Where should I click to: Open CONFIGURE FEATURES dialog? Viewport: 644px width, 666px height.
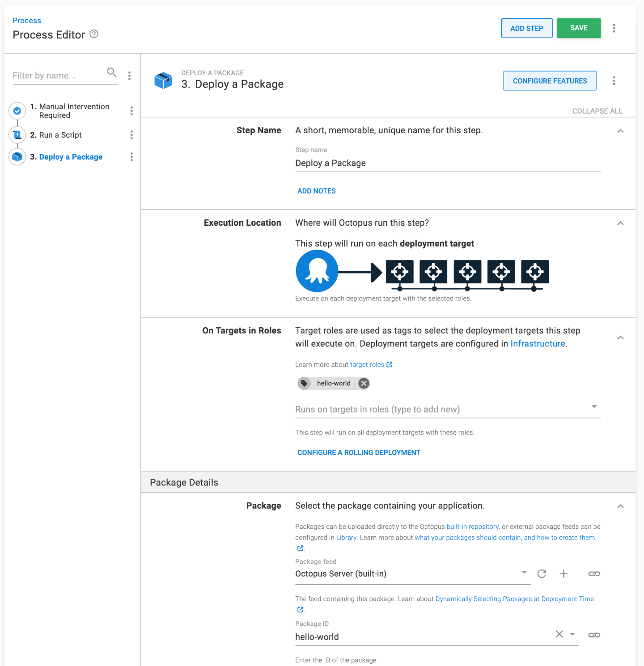[x=550, y=81]
